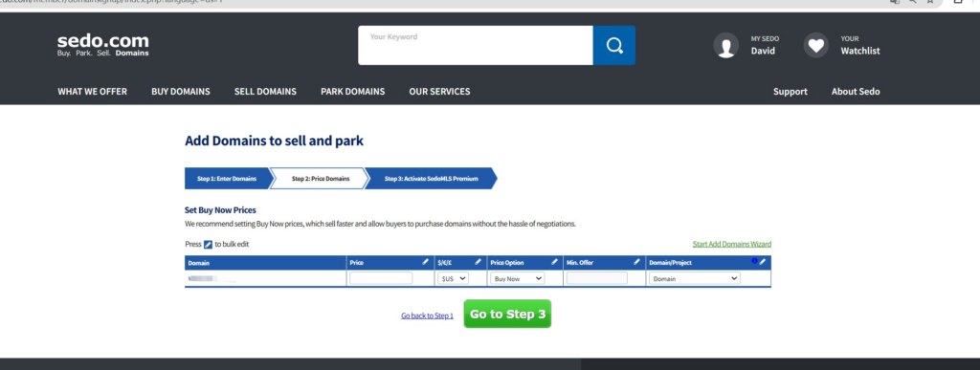Open the BUY DOMAINS menu
The image size is (980, 370).
tap(181, 91)
